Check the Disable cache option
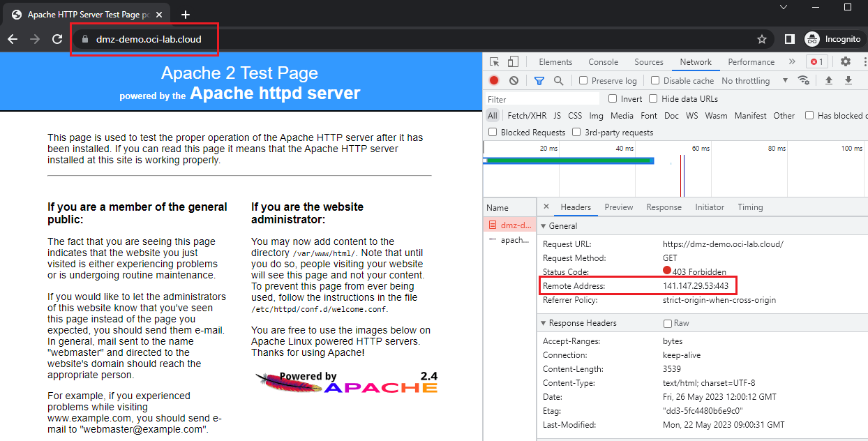 tap(655, 81)
